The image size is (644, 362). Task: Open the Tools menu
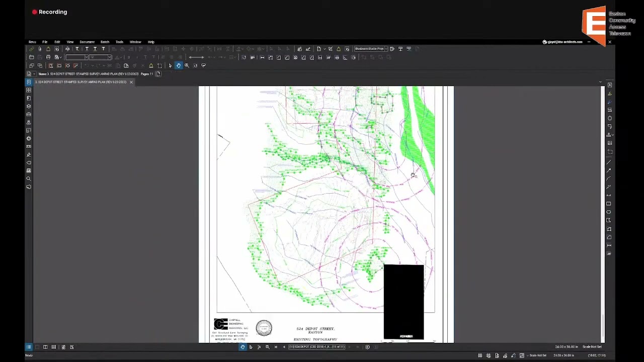tap(119, 42)
